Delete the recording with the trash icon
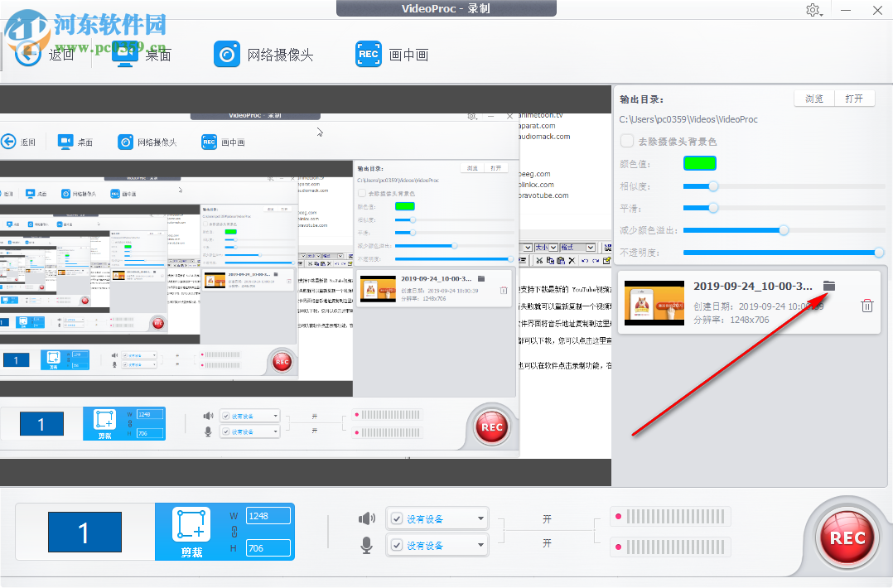This screenshot has width=893, height=588. click(x=866, y=305)
